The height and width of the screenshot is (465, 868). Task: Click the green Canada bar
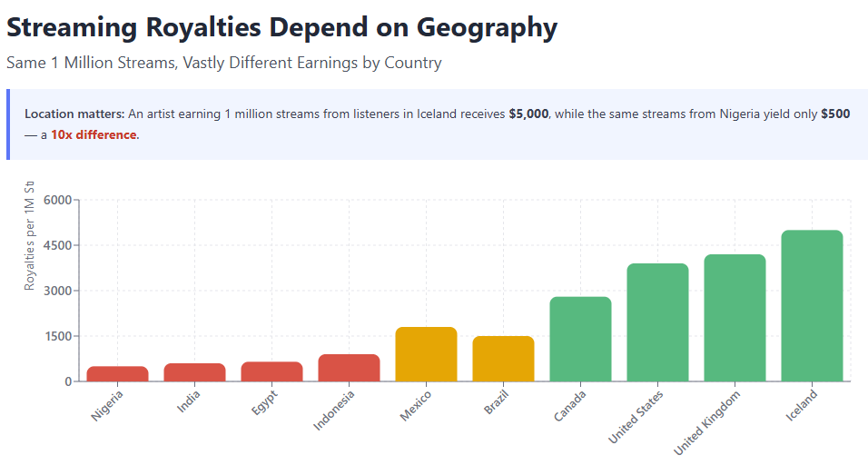(x=580, y=339)
